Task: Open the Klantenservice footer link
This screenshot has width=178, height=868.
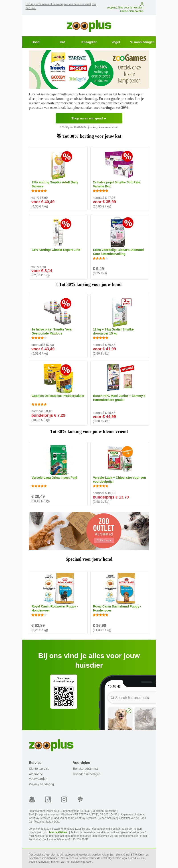Action: click(x=39, y=769)
